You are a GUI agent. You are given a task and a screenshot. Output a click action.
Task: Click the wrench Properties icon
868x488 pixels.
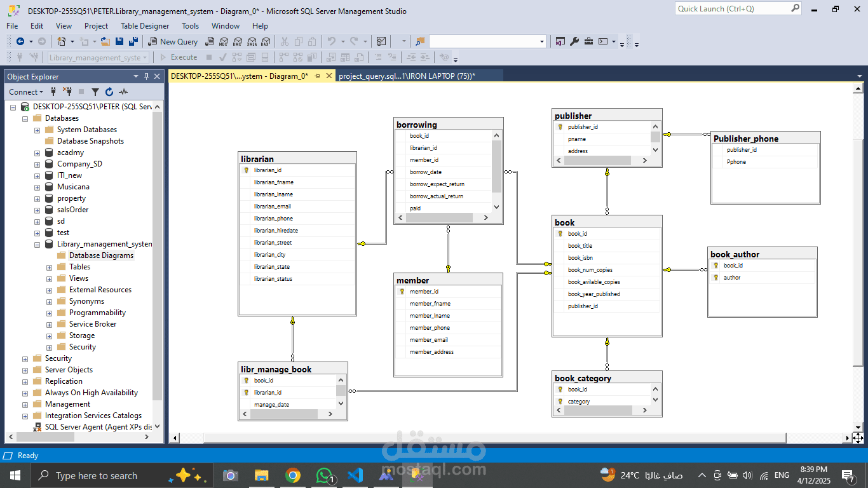(x=574, y=41)
